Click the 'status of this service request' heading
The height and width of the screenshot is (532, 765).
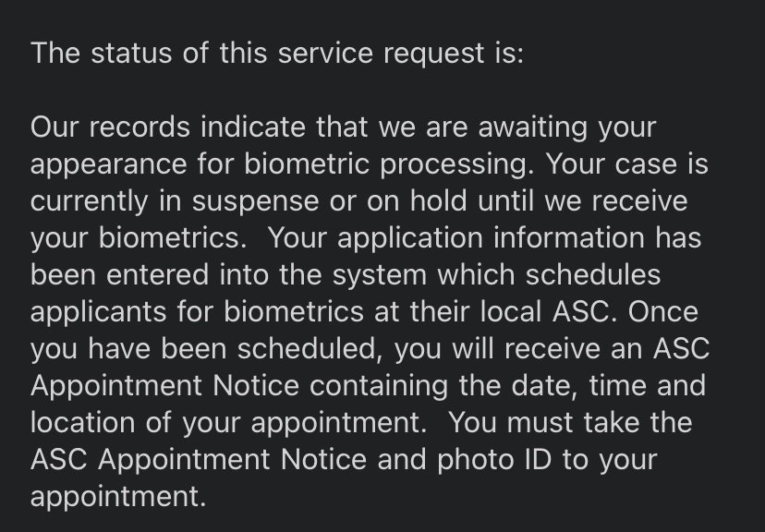click(x=277, y=53)
